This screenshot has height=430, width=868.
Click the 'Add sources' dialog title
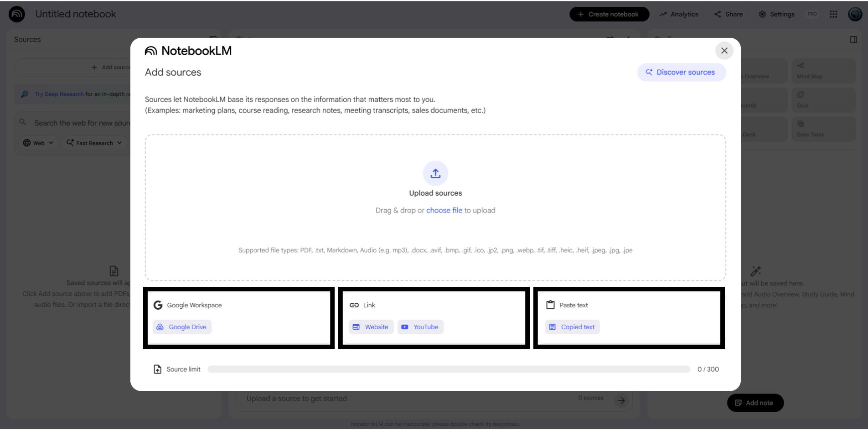pyautogui.click(x=173, y=72)
